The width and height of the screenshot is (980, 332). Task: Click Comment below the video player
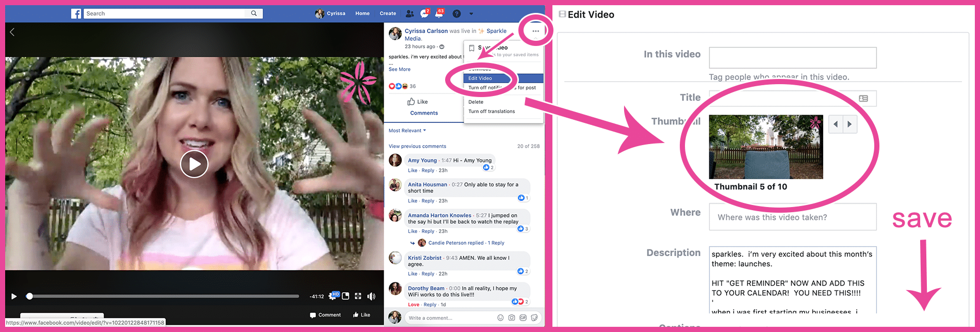tap(325, 315)
